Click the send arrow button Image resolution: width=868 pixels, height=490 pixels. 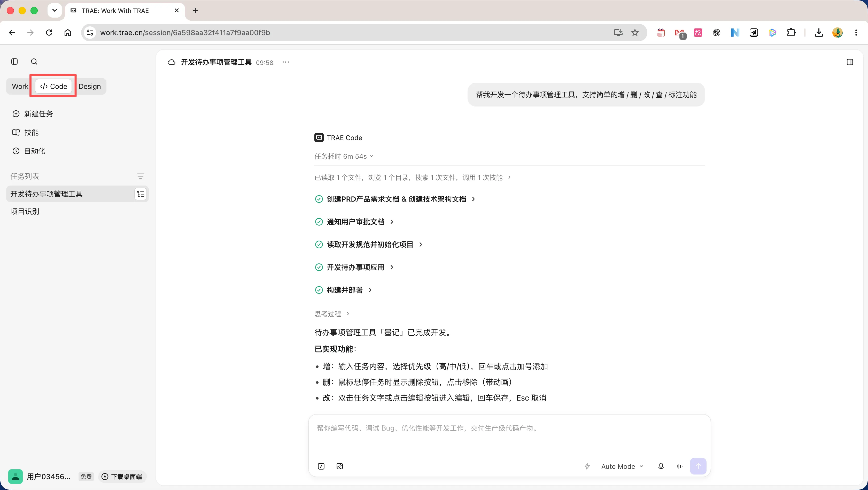point(698,466)
